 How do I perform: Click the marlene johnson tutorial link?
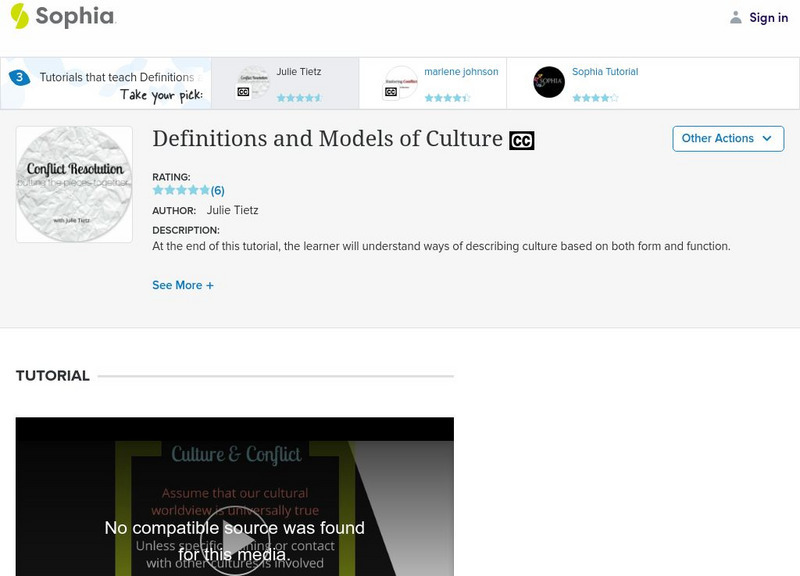click(463, 71)
